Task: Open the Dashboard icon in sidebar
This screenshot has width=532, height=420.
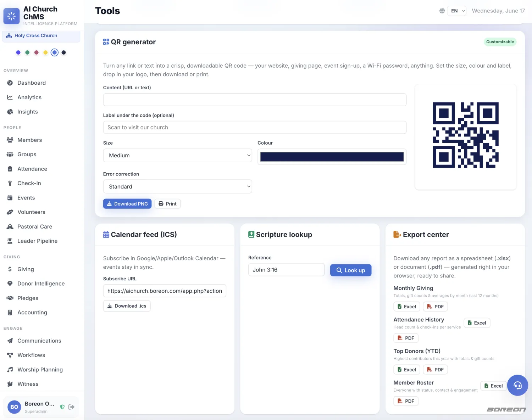Action: click(x=10, y=83)
